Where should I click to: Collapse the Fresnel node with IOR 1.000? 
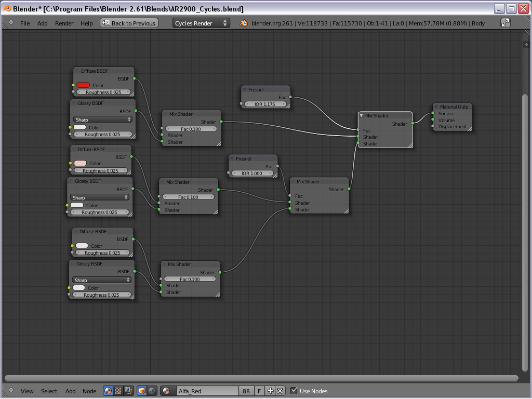tap(232, 158)
